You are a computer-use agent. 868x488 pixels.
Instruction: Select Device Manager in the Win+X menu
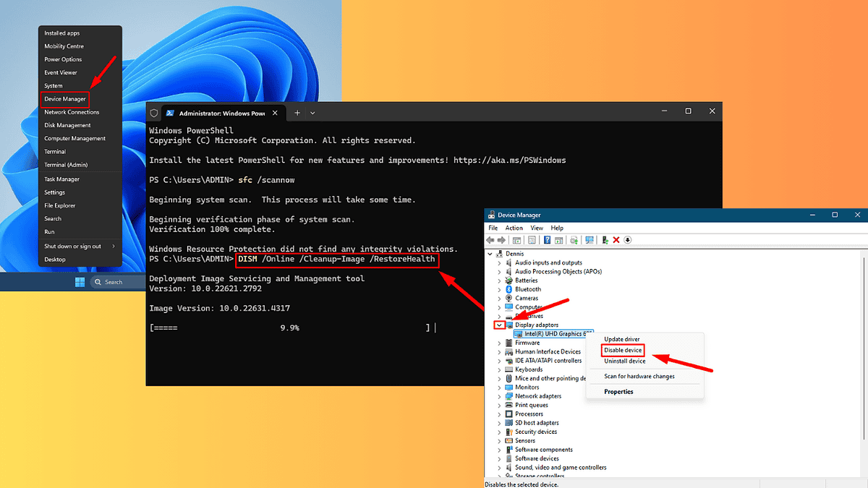click(64, 99)
